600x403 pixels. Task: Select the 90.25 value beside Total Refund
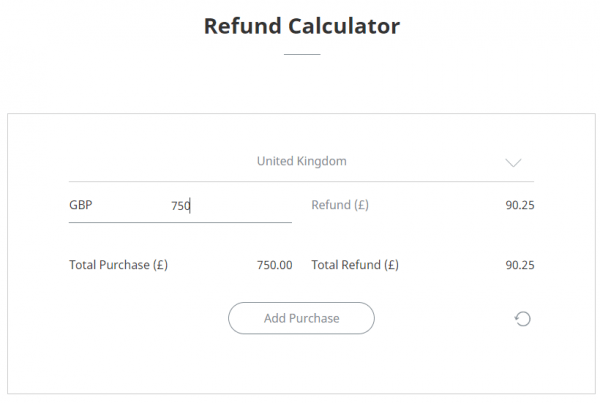[520, 265]
